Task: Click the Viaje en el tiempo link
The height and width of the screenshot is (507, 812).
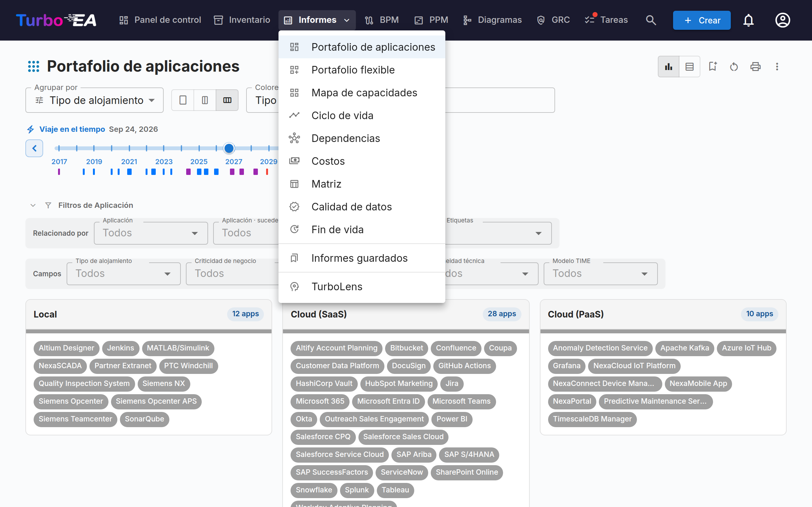Action: pos(72,129)
